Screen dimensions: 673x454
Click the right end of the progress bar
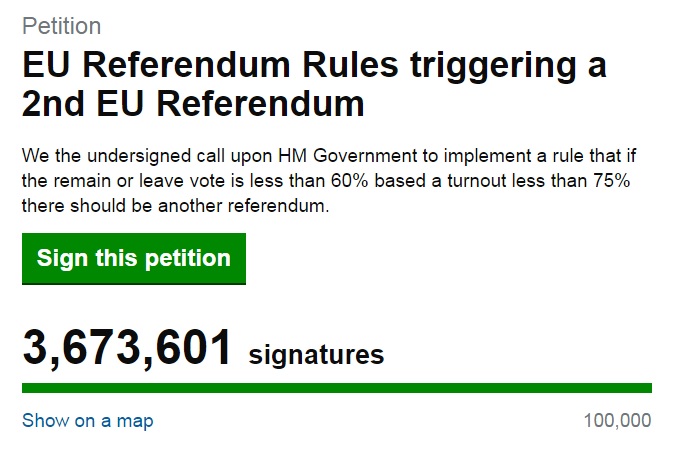(649, 388)
